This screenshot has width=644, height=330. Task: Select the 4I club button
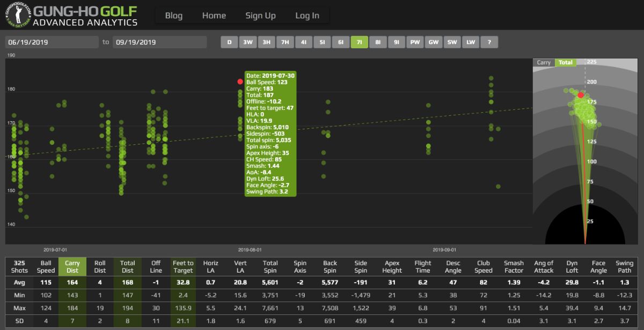tap(303, 42)
